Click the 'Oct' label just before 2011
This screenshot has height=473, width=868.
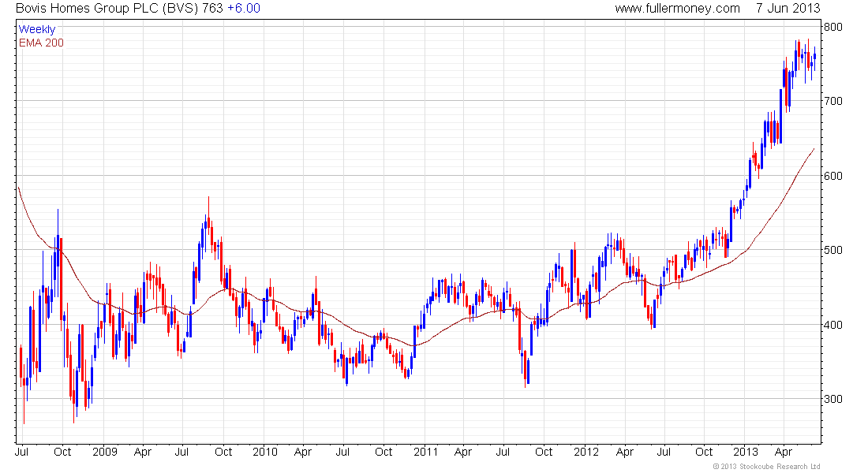coord(383,452)
